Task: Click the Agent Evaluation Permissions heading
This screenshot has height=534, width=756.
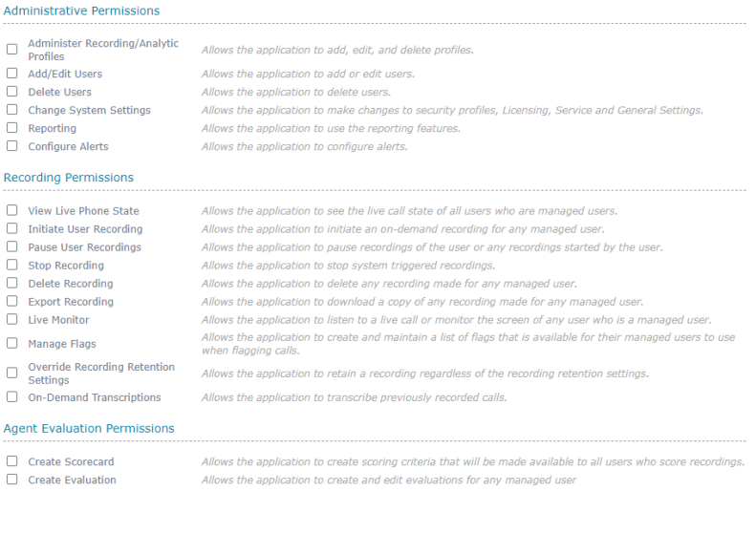Action: point(89,429)
